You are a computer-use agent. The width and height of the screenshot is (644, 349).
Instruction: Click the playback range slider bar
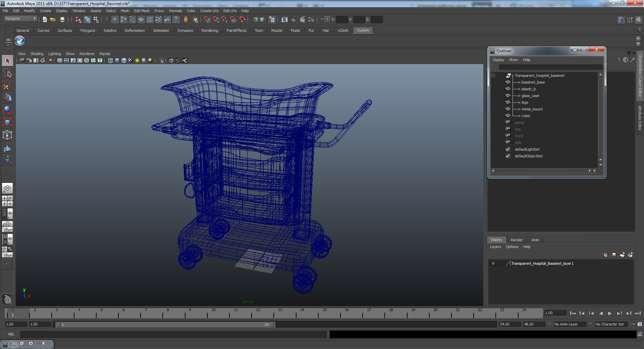coord(166,325)
